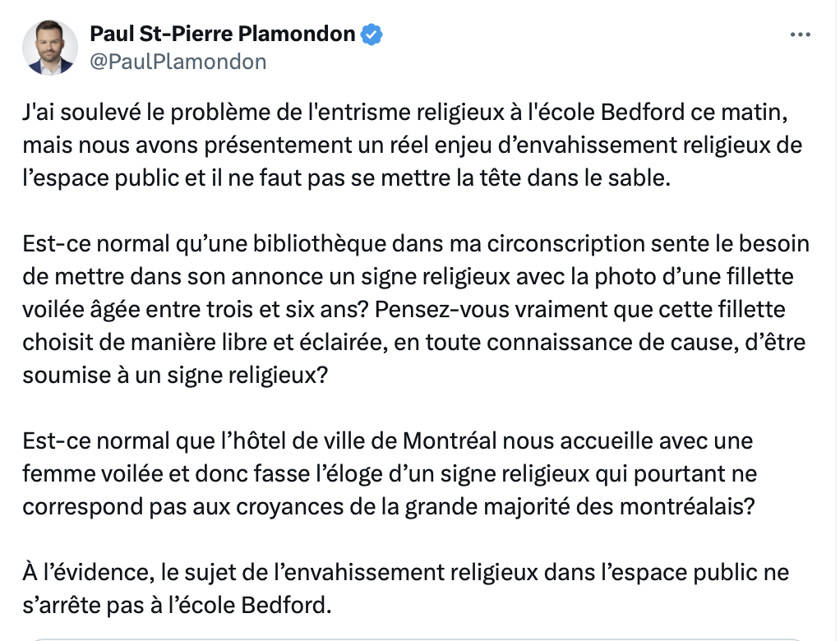Open Paul St-Pierre Plamondon's profile photo
The image size is (840, 641).
coord(50,48)
